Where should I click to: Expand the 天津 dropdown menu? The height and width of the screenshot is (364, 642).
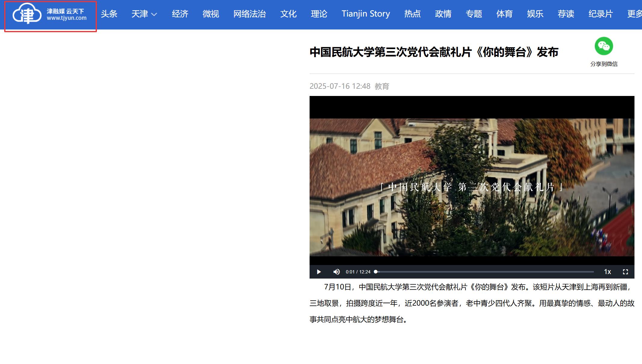tap(144, 14)
